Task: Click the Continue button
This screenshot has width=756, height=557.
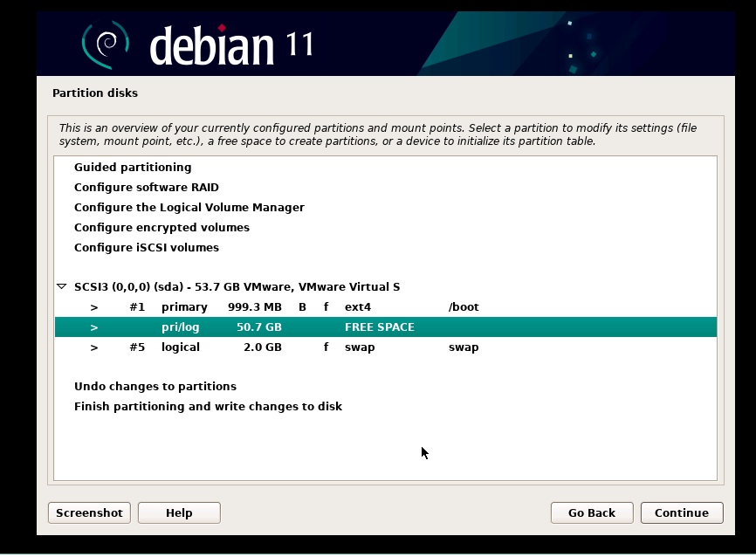Action: 682,512
